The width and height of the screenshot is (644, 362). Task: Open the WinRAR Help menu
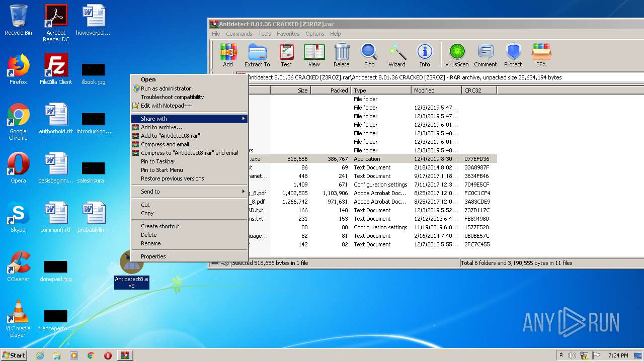pos(336,34)
